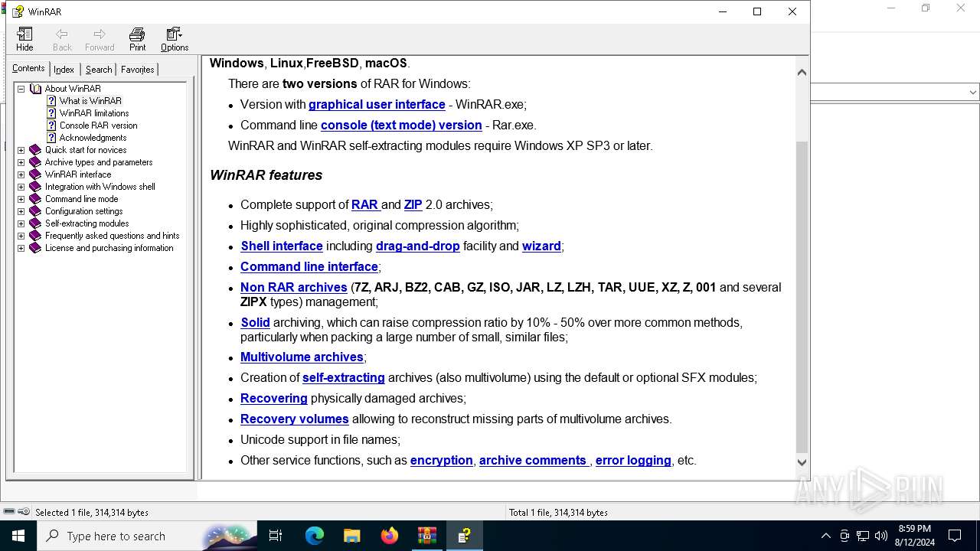Image resolution: width=980 pixels, height=551 pixels.
Task: Click the book icon for License and purchasing information
Action: tap(35, 248)
